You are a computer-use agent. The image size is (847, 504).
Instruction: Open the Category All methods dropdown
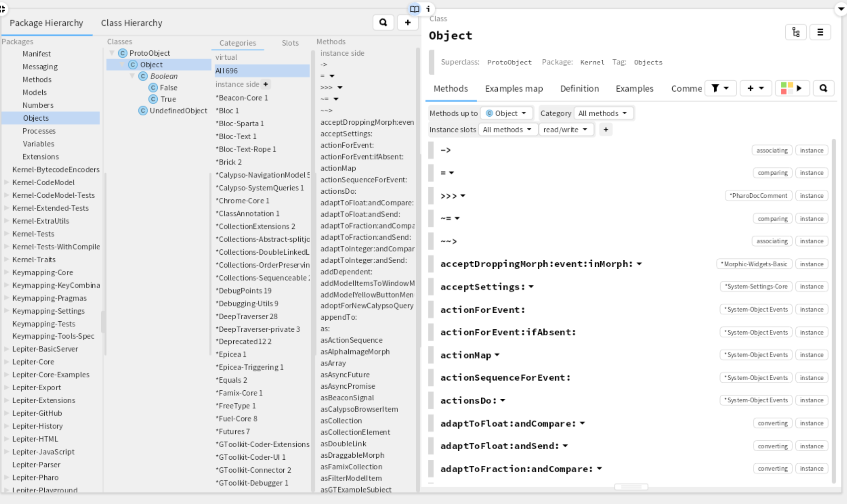point(603,113)
